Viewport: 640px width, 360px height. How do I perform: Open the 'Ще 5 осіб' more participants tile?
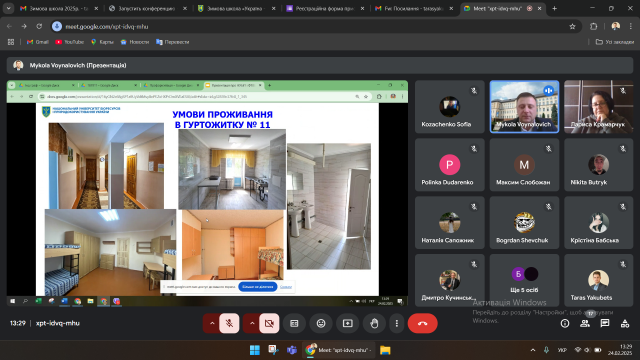[x=524, y=280]
